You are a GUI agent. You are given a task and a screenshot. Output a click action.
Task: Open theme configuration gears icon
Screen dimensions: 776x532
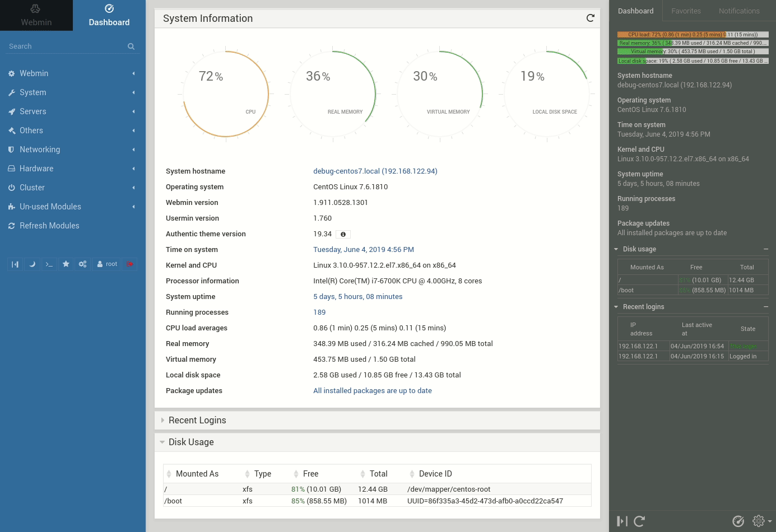(82, 264)
